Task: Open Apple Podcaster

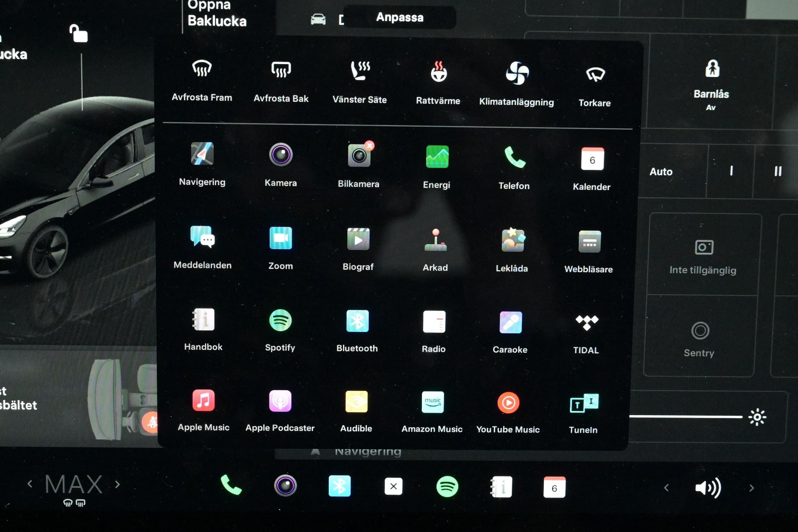Action: tap(280, 411)
